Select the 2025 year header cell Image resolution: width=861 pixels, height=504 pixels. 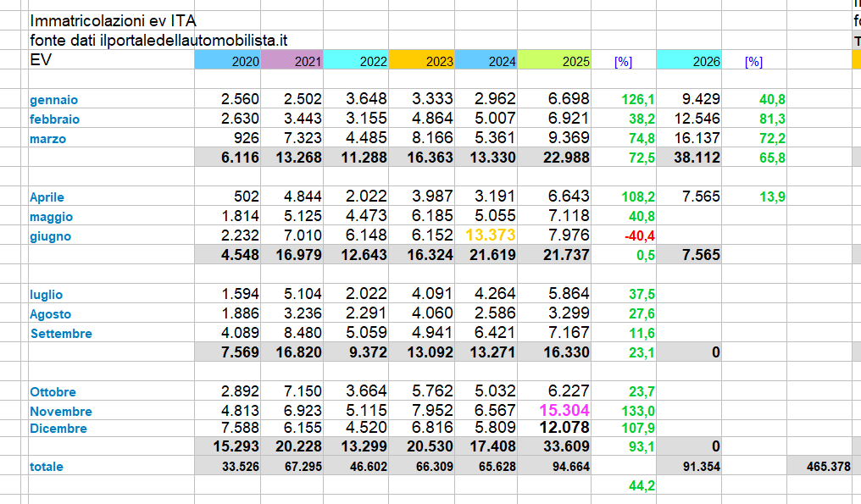554,60
